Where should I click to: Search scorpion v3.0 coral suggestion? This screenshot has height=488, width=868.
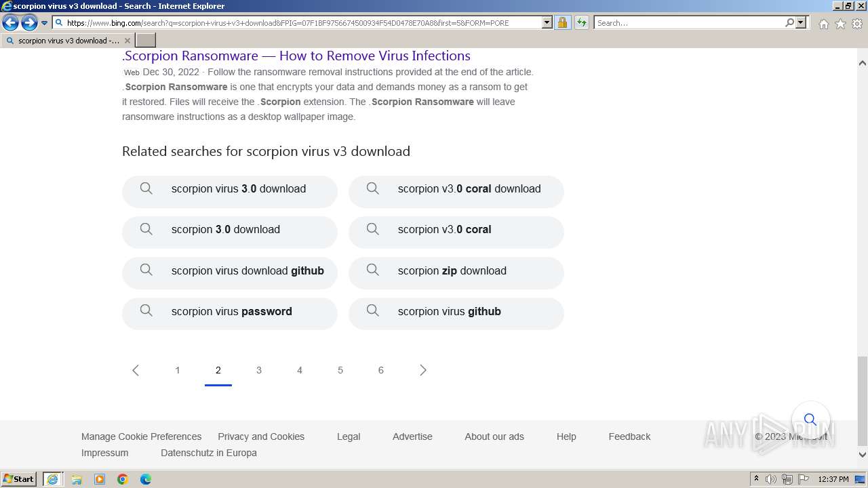456,232
